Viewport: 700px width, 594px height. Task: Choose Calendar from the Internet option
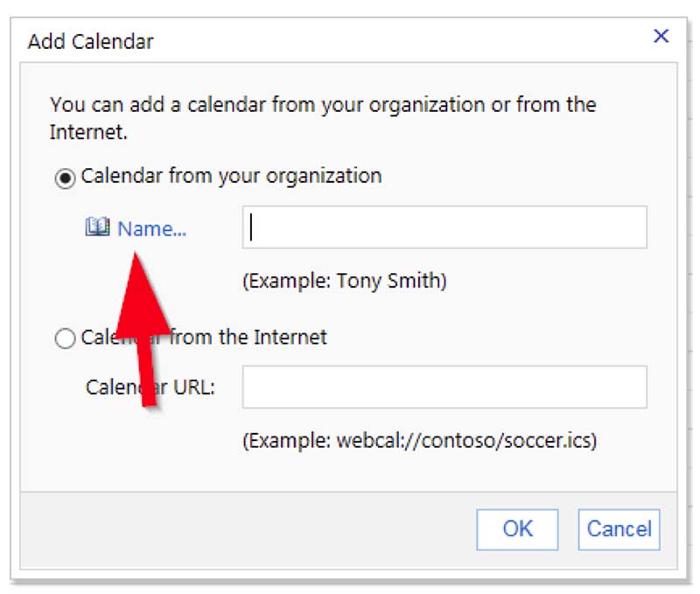pos(64,338)
